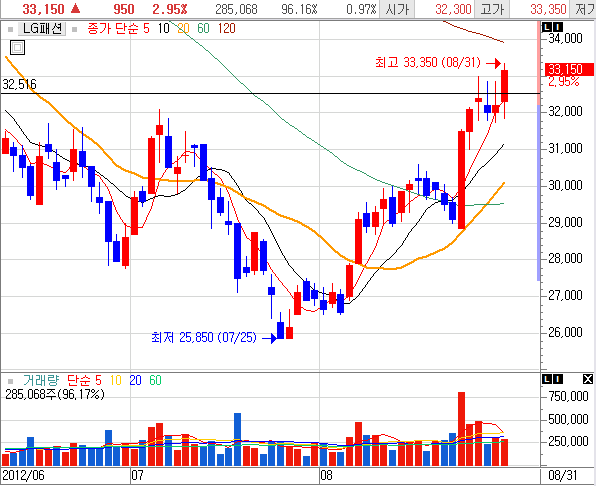Click the 34,000 price axis label
Image resolution: width=596 pixels, height=486 pixels.
click(565, 38)
